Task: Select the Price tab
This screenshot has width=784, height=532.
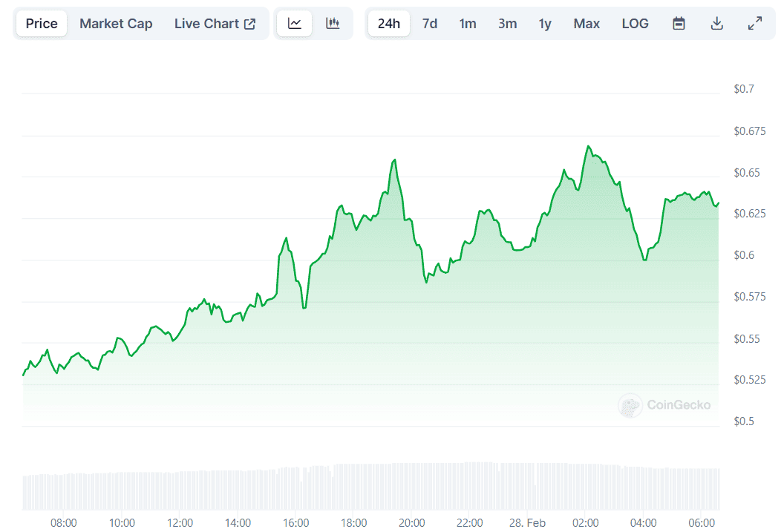Action: (x=41, y=23)
